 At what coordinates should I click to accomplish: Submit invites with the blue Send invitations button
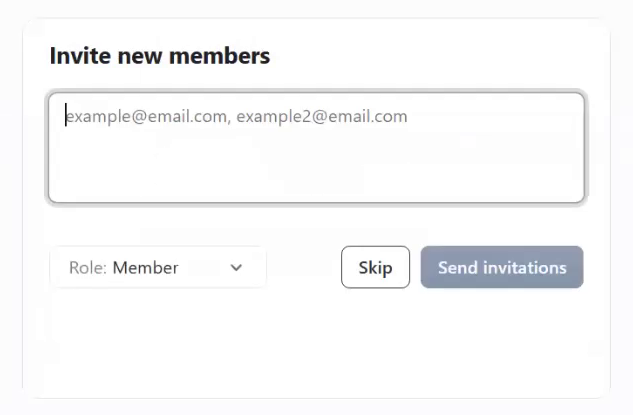coord(502,267)
